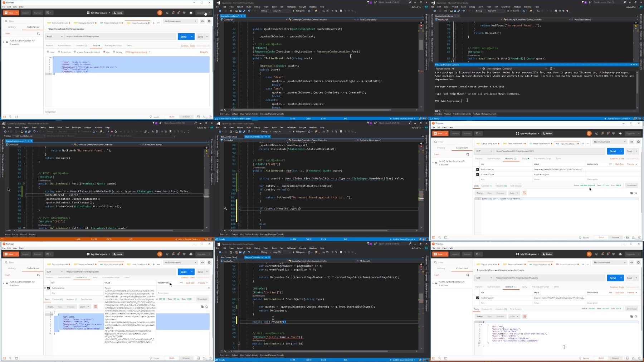Select the raw body radio button
The image size is (644, 362).
[x=104, y=52]
